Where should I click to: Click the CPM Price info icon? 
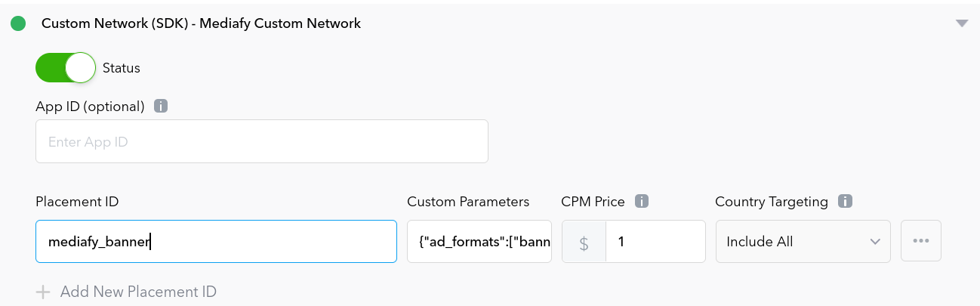pyautogui.click(x=642, y=202)
